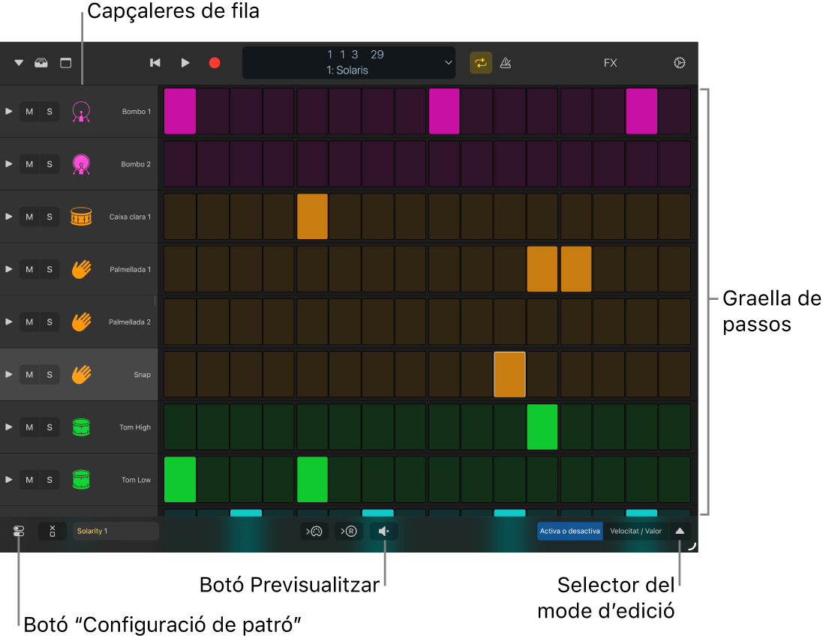Solo the Caixa clara 1 row

click(50, 217)
